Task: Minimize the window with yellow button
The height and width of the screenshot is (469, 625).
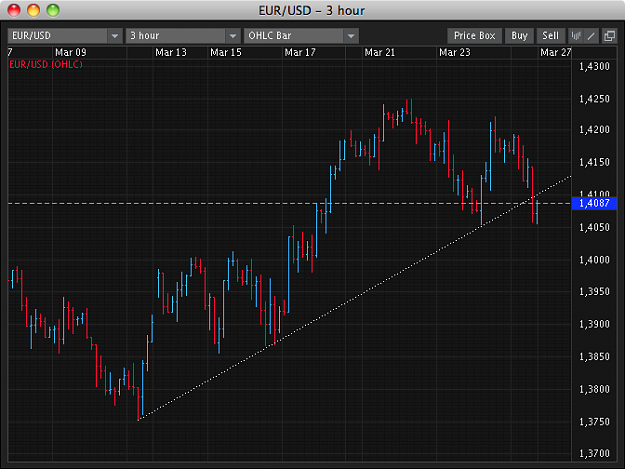Action: click(x=33, y=10)
